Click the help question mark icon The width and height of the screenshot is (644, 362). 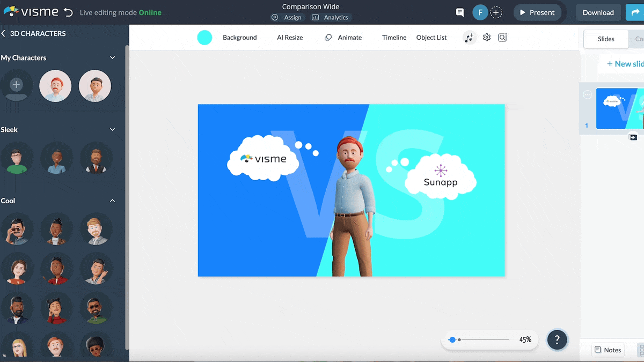click(x=557, y=339)
